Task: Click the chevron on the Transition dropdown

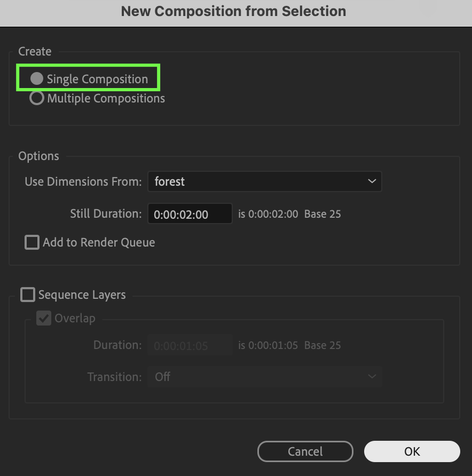Action: tap(372, 376)
